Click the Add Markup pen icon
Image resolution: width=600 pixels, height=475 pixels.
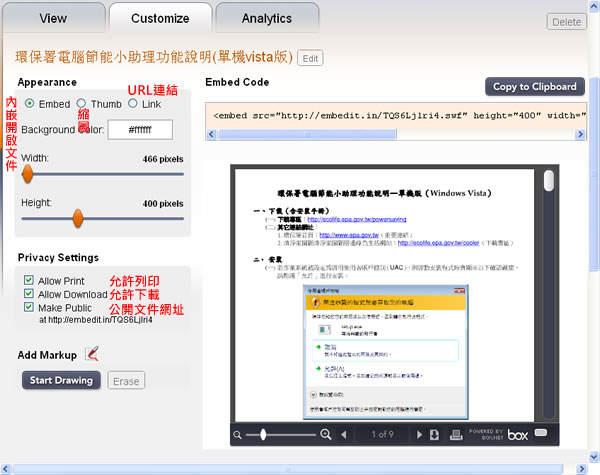pyautogui.click(x=92, y=353)
